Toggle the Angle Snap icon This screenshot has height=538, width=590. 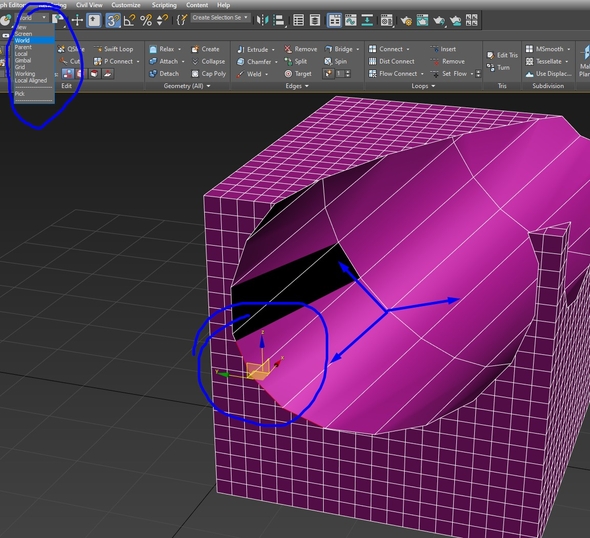pos(129,20)
